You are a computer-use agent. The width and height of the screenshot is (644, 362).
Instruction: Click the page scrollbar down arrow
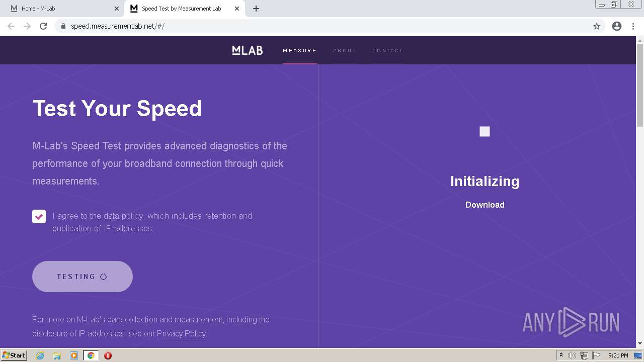point(640,344)
